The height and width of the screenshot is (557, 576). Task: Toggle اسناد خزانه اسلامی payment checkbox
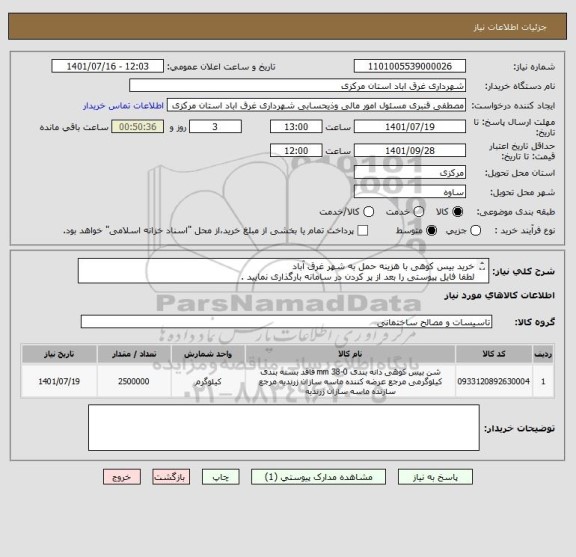pyautogui.click(x=363, y=231)
